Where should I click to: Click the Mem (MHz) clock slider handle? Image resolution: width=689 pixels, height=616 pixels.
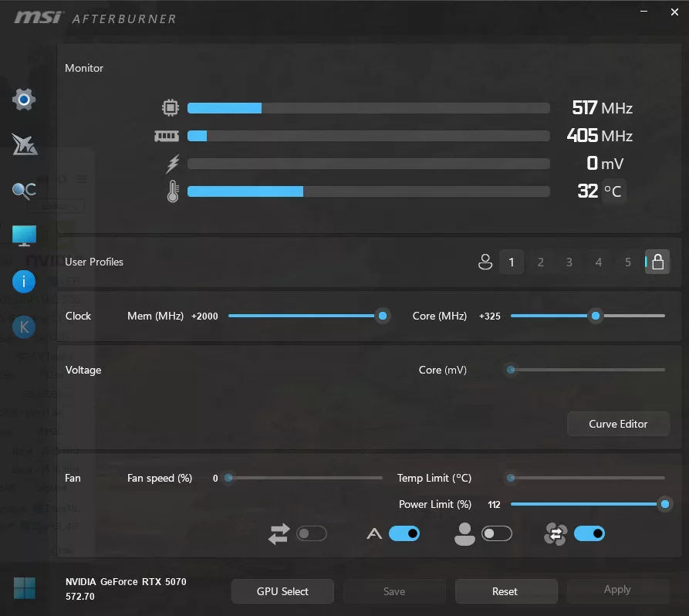coord(383,316)
